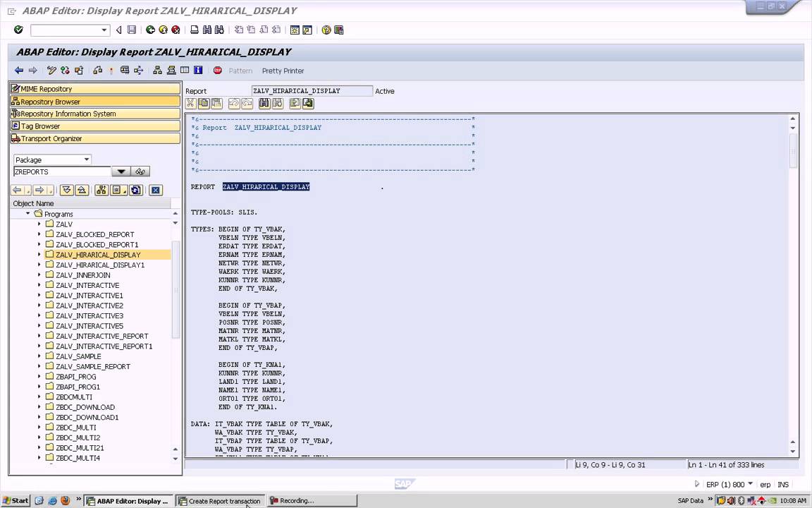
Task: Open the Package type dropdown
Action: point(87,159)
